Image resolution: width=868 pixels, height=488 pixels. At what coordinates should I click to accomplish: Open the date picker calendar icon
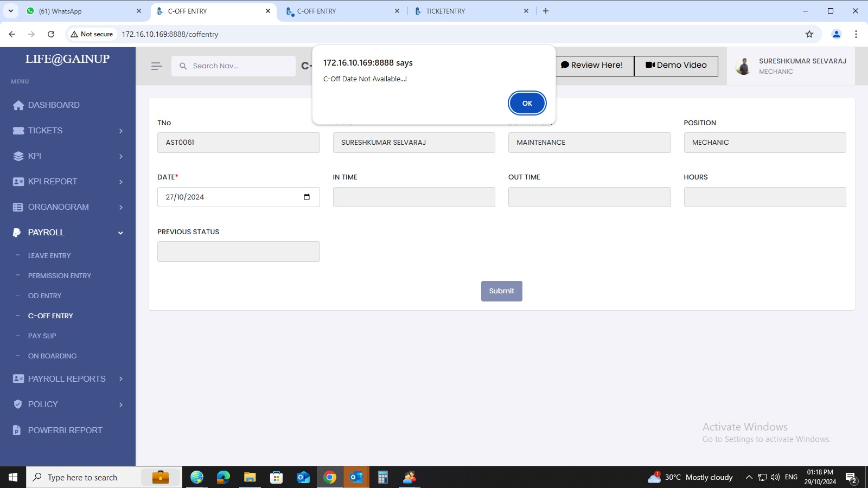coord(307,197)
